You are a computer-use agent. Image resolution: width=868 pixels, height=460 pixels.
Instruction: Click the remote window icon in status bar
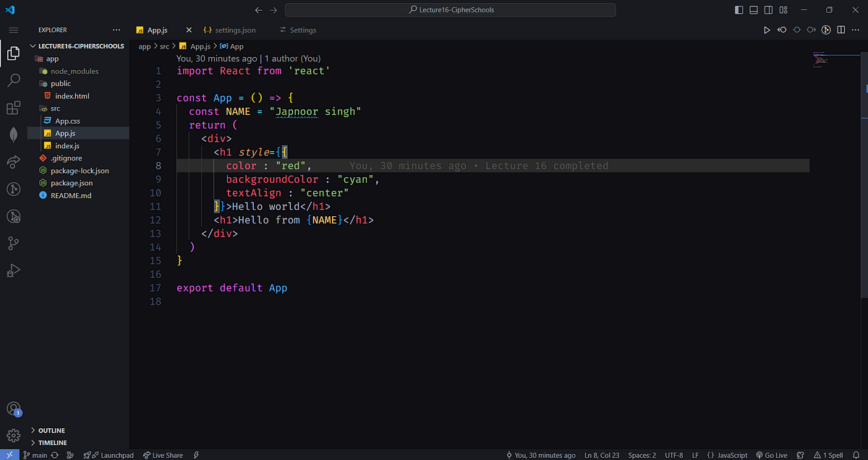click(9, 455)
